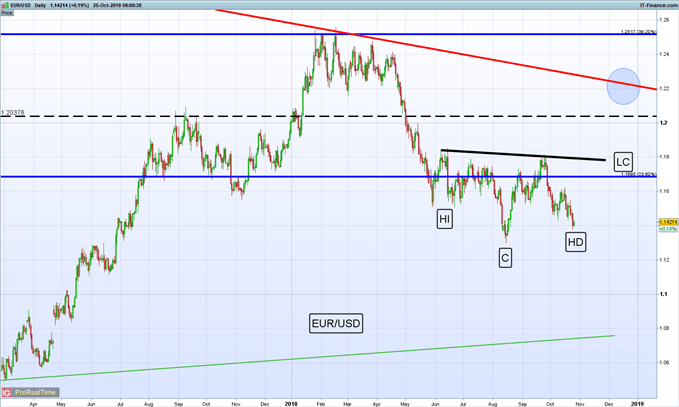This screenshot has height=407, width=679.
Task: Click the 1.12 price axis value
Action: click(x=664, y=260)
